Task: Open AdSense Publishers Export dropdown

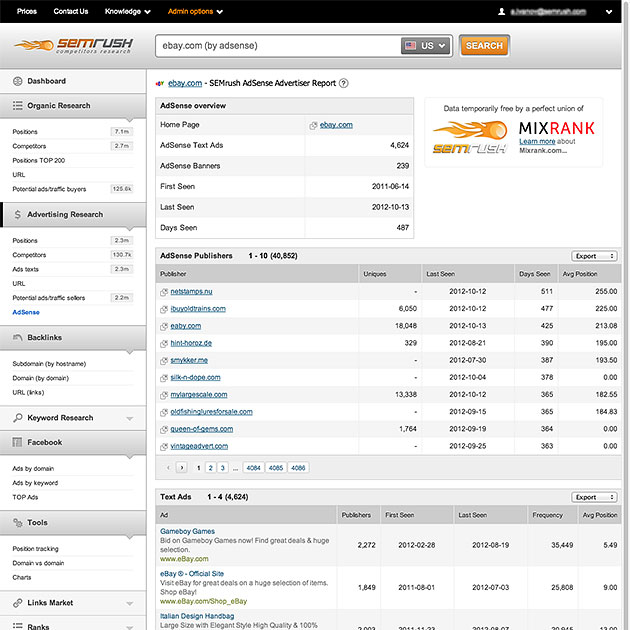Action: pyautogui.click(x=594, y=256)
